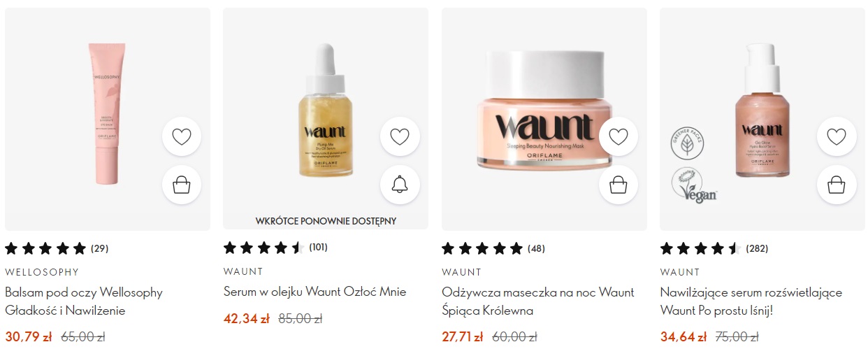Image resolution: width=868 pixels, height=356 pixels.
Task: Open Balsam pod oczy Wellosophy product link
Action: [x=84, y=301]
